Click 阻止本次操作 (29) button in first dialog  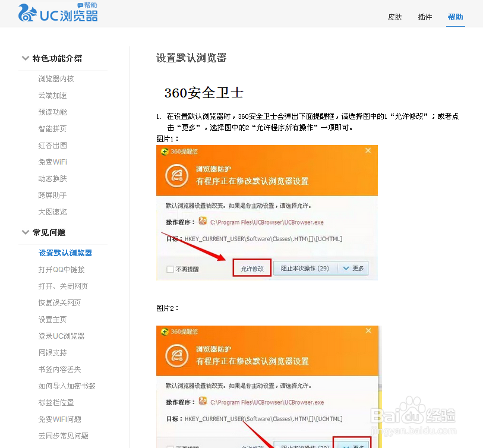point(305,269)
